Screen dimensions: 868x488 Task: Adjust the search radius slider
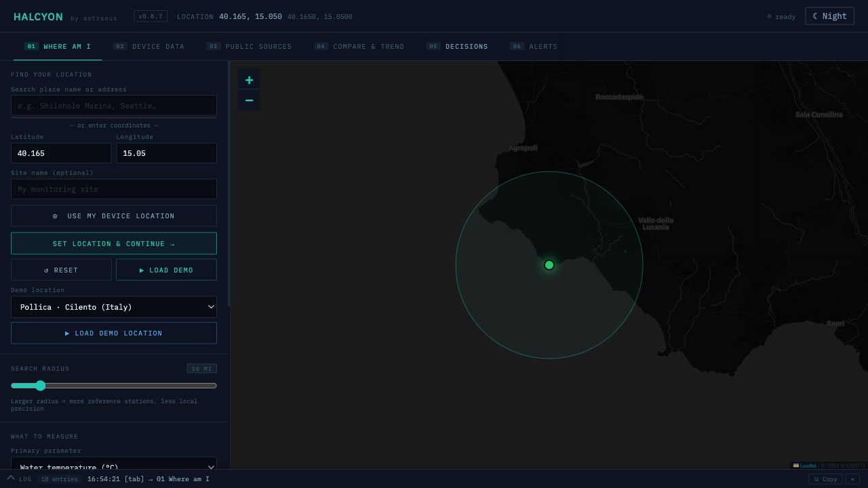[114, 386]
